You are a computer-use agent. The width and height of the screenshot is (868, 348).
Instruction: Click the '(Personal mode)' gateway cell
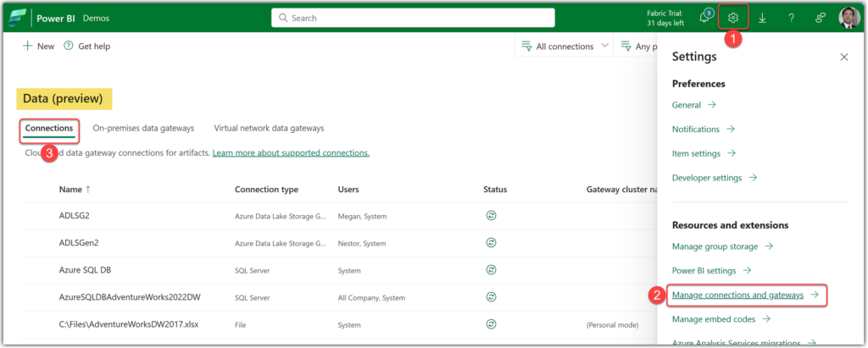[x=612, y=325]
